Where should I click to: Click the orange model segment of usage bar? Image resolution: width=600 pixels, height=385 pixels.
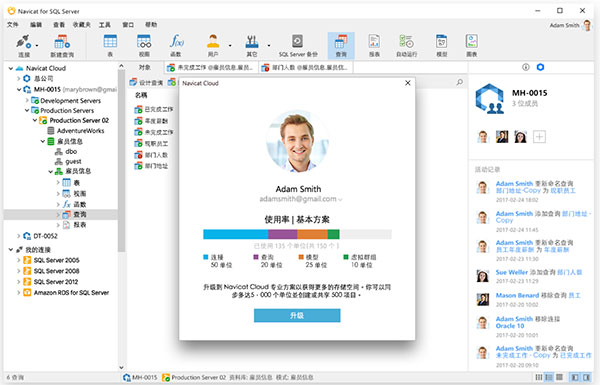pos(312,234)
